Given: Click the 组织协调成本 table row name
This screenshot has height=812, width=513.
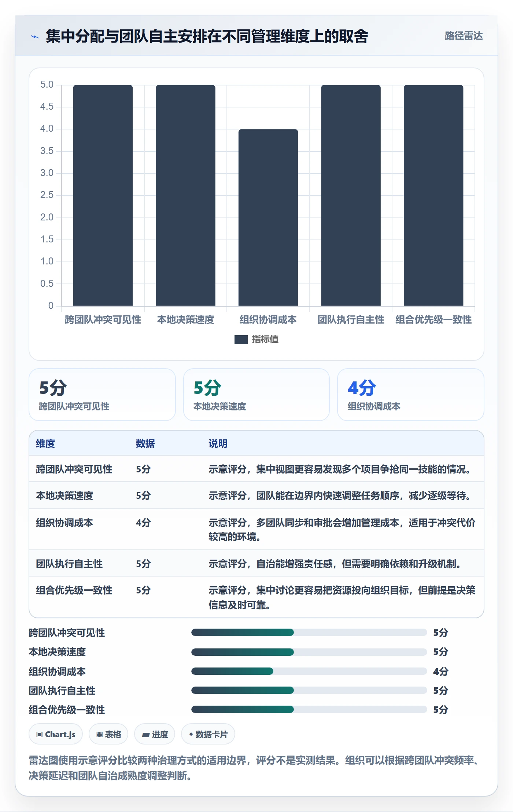Looking at the screenshot, I should pos(64,523).
